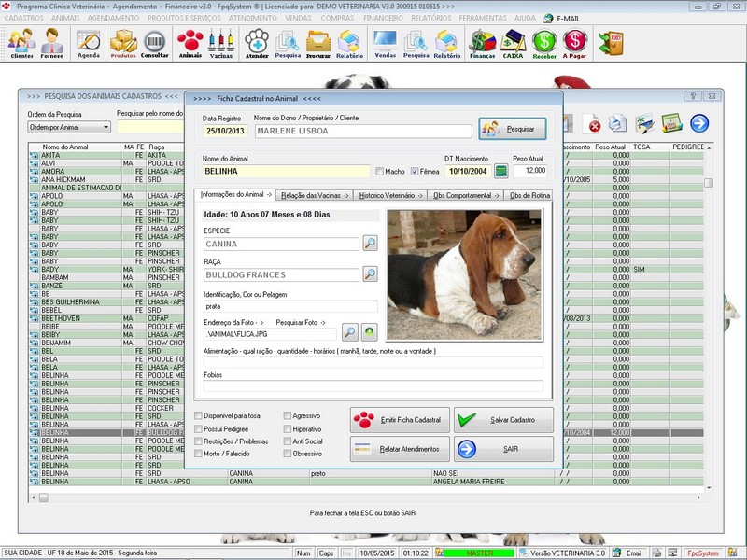Screen dimensions: 747x560
Task: Click the Fobias text field
Action: click(373, 385)
